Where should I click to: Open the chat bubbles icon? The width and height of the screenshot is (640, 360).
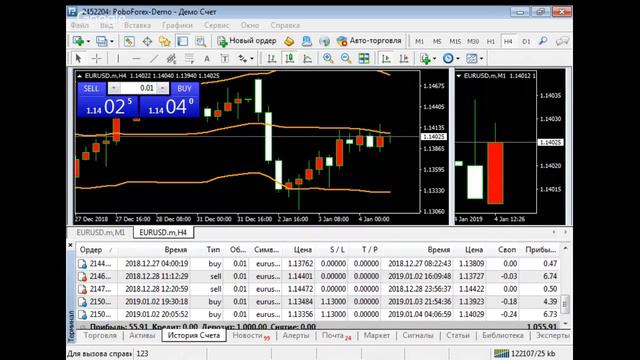click(562, 41)
